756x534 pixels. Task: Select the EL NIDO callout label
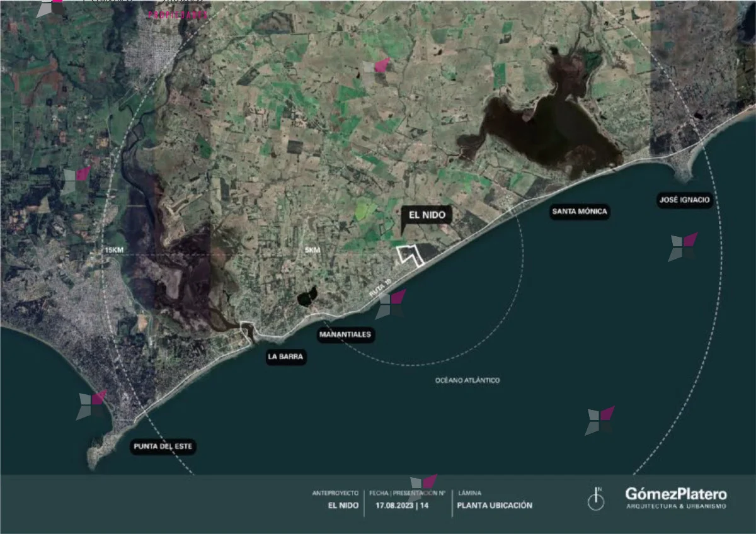point(427,215)
